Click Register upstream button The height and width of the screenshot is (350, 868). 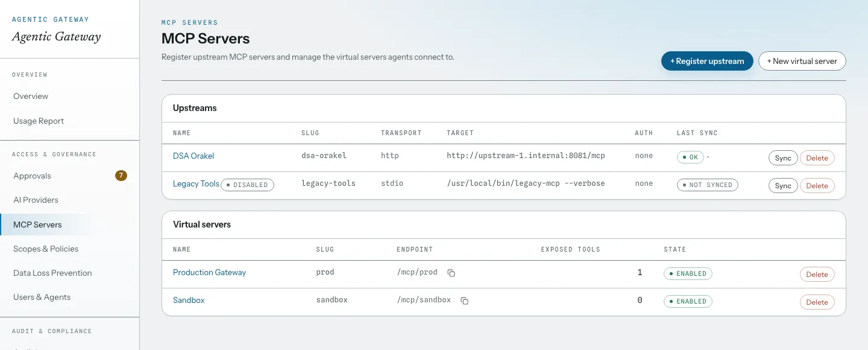pos(707,61)
